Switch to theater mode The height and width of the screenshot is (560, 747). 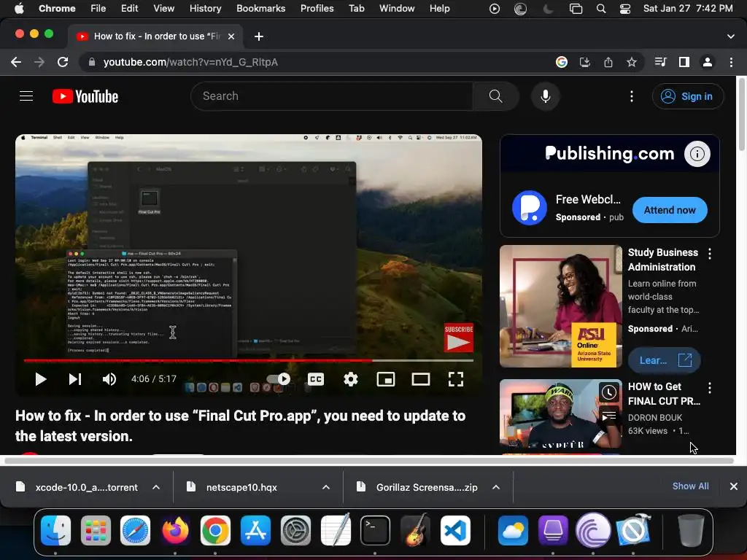[x=421, y=379]
